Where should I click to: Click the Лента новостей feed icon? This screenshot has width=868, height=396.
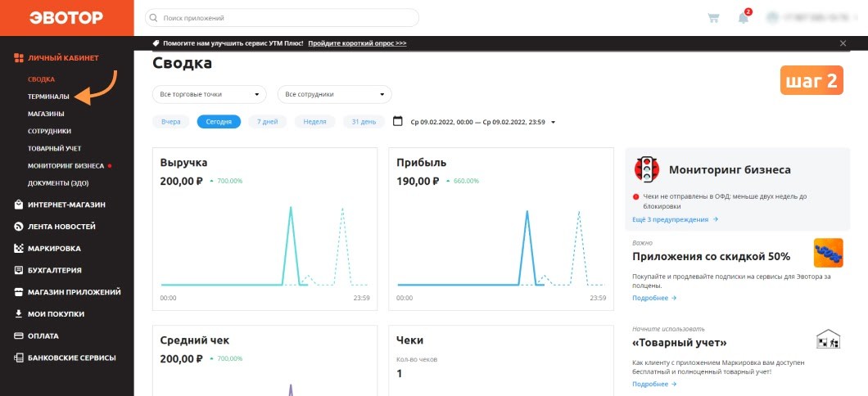click(x=18, y=226)
